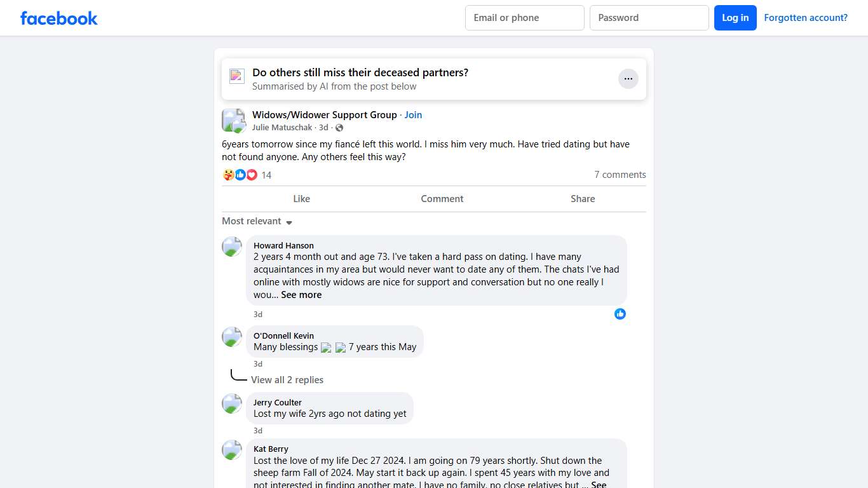The width and height of the screenshot is (868, 488).
Task: Click the public globe icon on post
Action: coord(339,128)
